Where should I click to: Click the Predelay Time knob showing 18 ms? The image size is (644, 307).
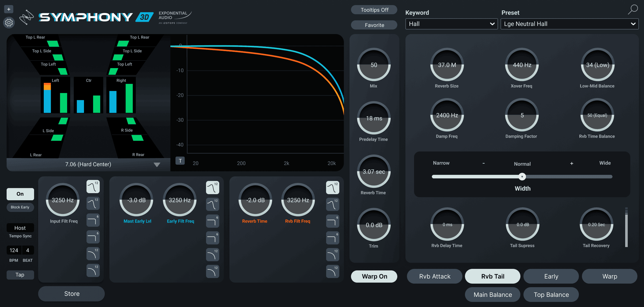point(374,118)
